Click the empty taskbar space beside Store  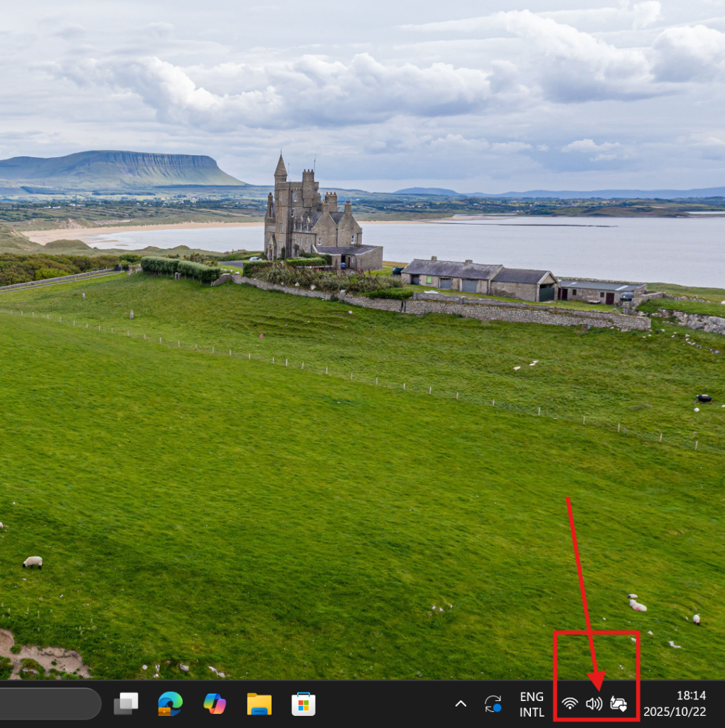click(384, 704)
